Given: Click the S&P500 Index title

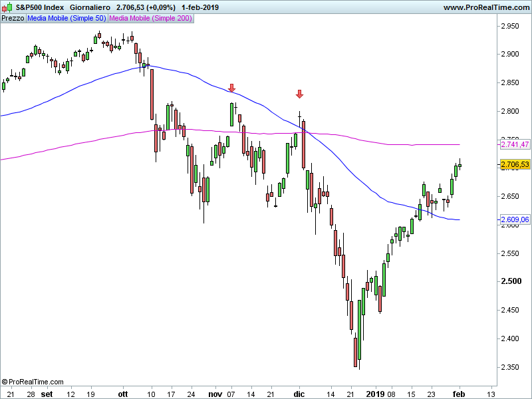Looking at the screenshot, I should coord(40,7).
